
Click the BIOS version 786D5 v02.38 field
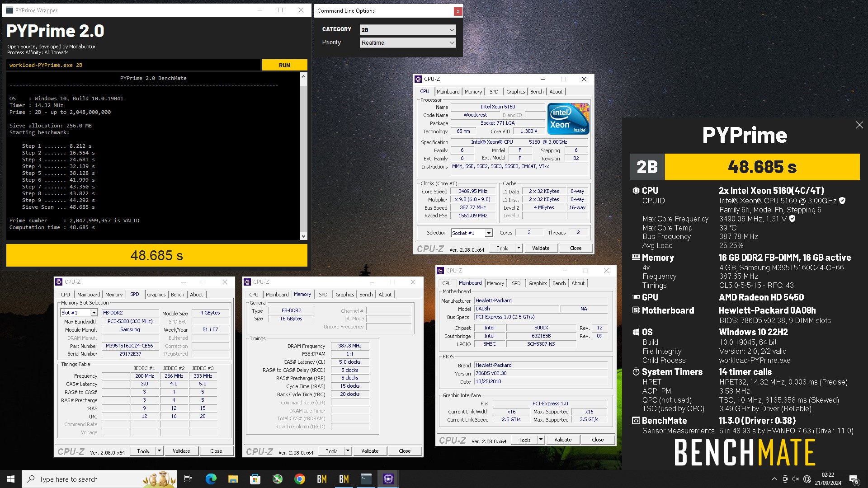[x=541, y=374]
